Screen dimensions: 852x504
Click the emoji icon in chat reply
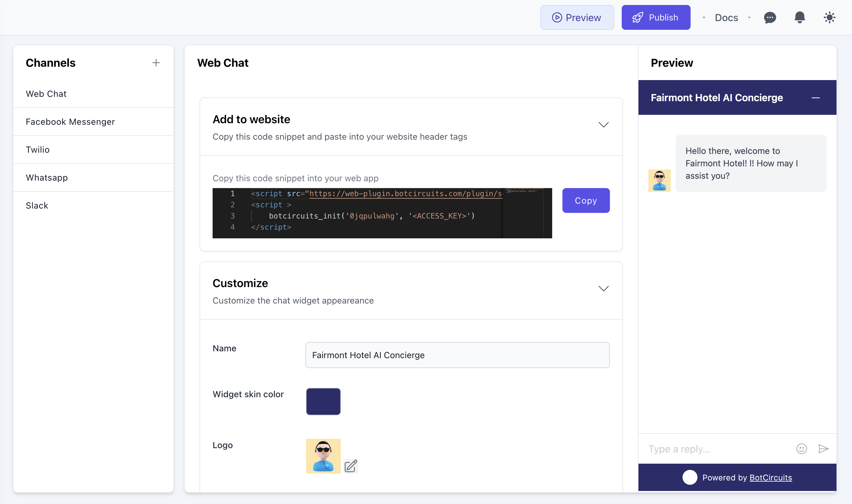[x=802, y=449]
